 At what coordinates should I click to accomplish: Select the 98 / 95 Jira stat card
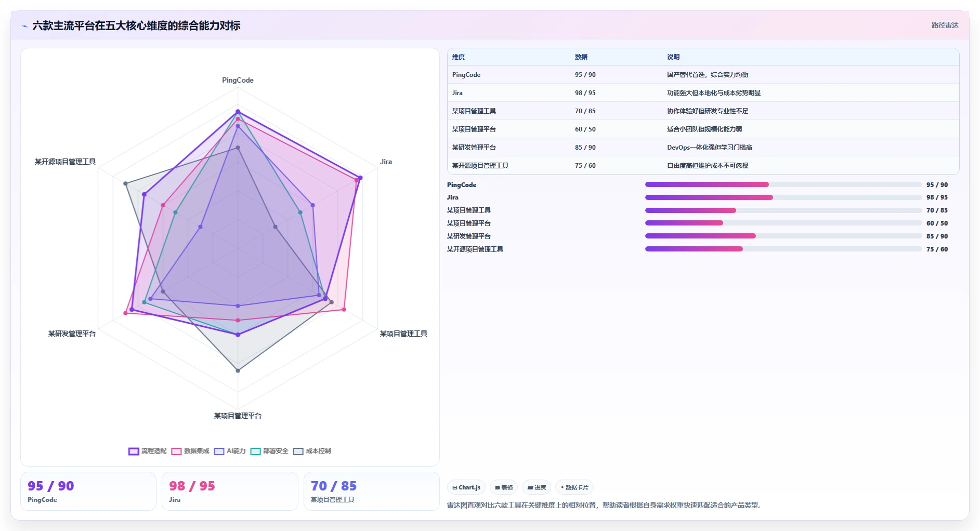(x=230, y=492)
